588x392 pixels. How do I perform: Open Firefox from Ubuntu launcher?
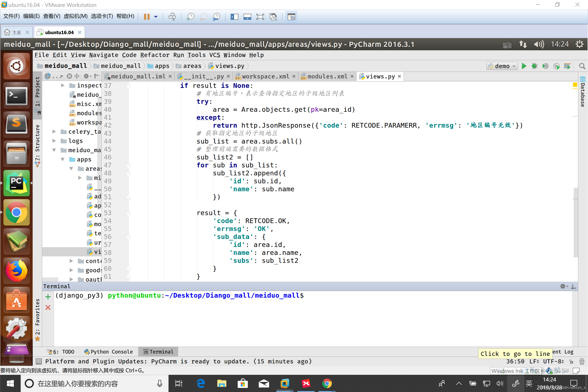point(16,271)
